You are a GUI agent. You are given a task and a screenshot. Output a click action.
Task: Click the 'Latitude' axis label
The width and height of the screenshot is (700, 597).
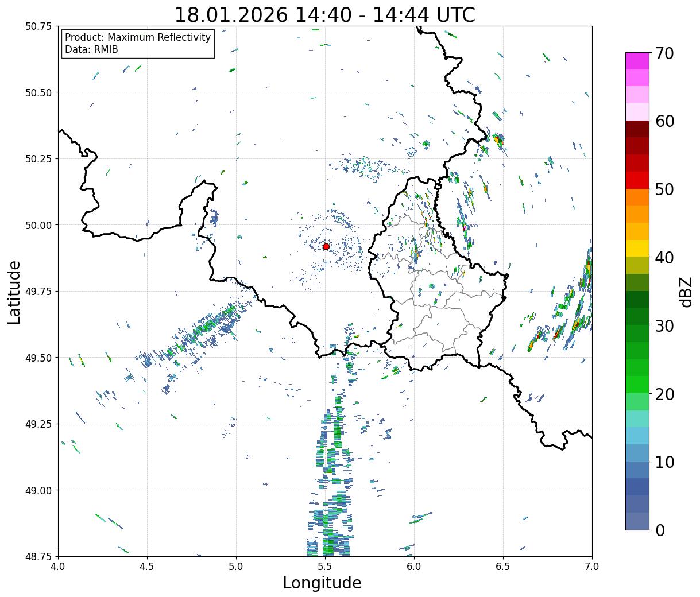coord(14,292)
